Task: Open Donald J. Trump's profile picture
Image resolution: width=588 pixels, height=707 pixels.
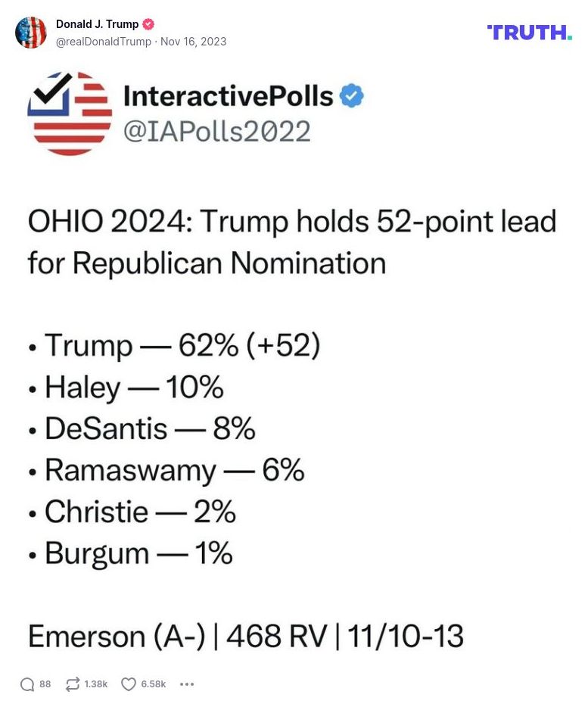Action: 31,33
